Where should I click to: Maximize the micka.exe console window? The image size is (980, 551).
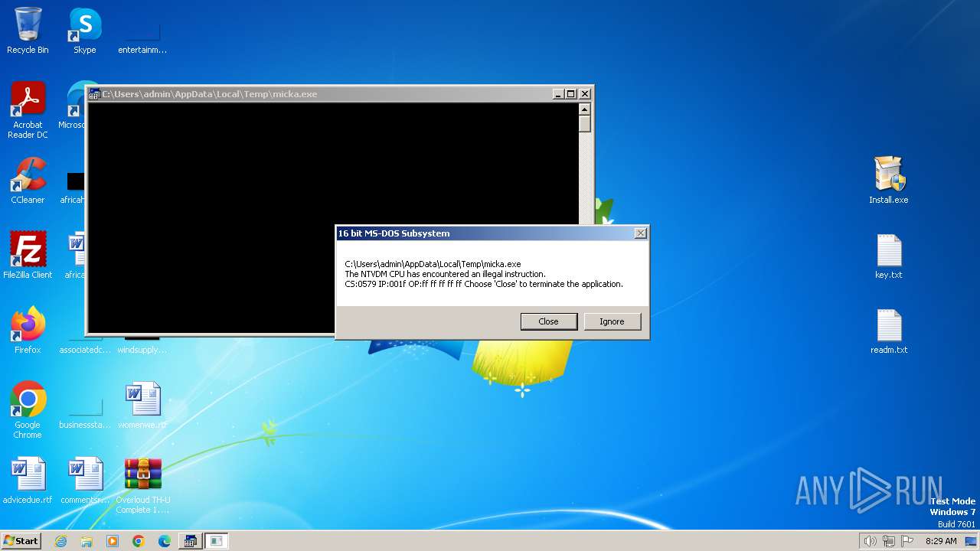(571, 94)
